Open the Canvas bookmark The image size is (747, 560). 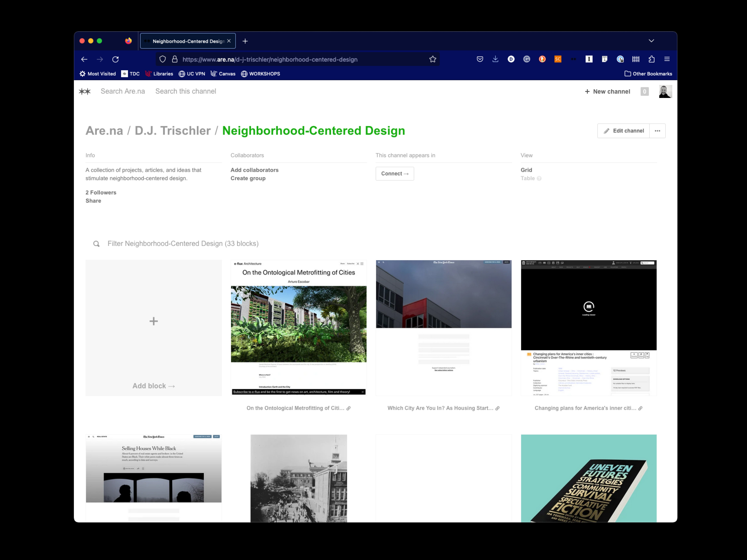[x=223, y=74]
